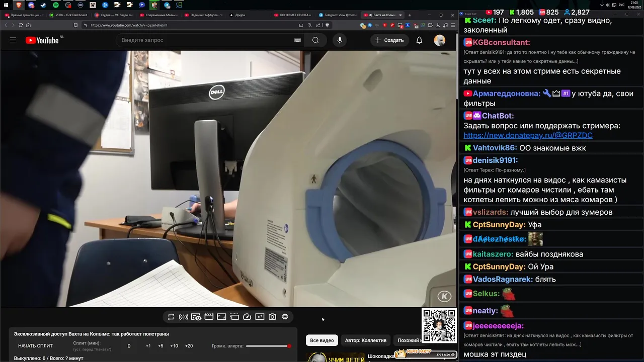Click username kaitaszero in chat
The image size is (644, 362).
click(493, 254)
